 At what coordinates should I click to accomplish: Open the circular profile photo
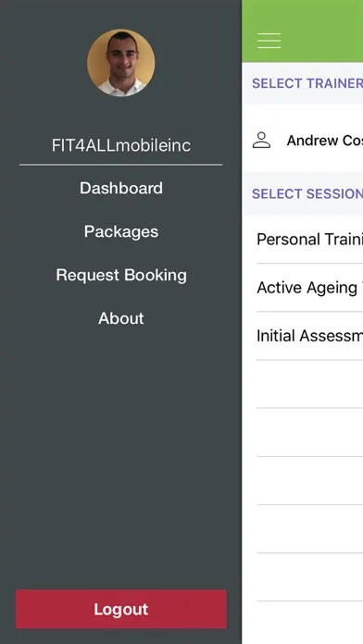click(x=121, y=62)
